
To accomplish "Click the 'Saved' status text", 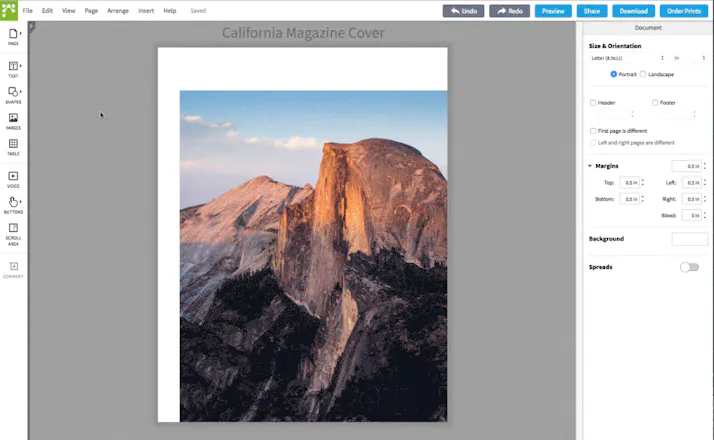I will [198, 10].
